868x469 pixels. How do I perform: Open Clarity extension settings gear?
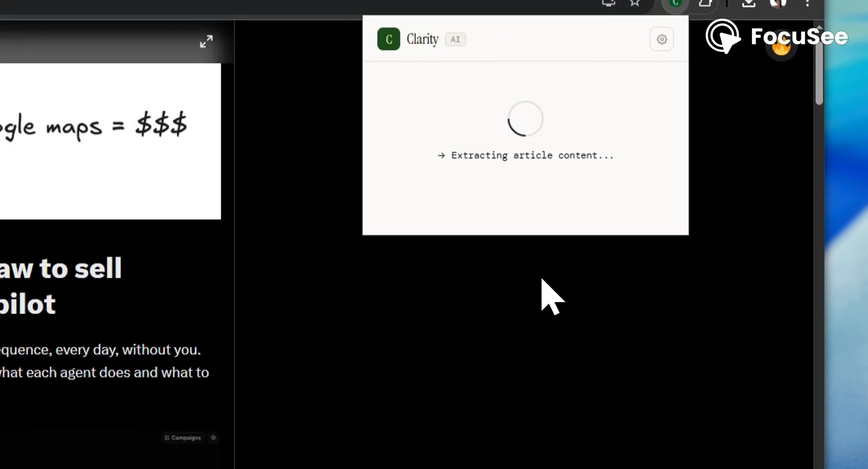pos(662,39)
